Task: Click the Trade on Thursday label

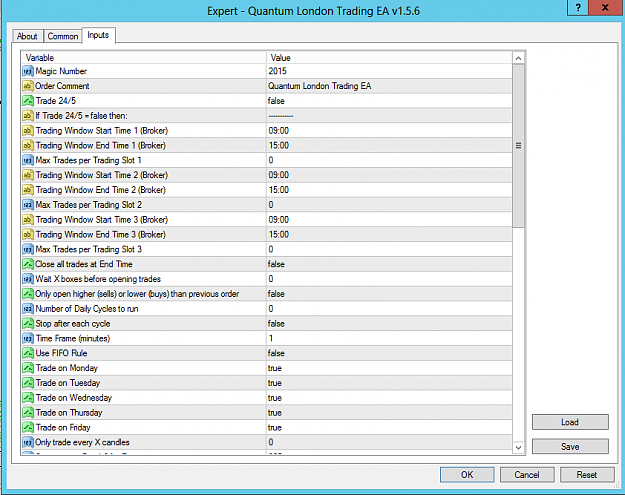Action: (x=69, y=412)
